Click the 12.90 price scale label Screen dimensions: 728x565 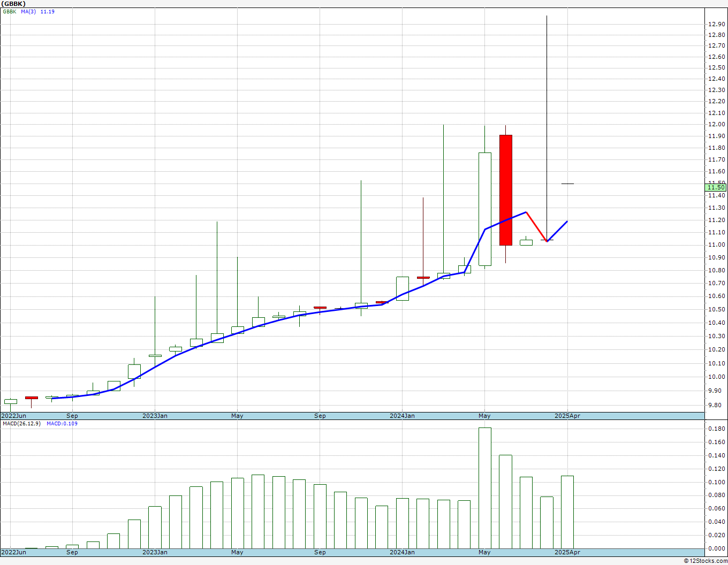(716, 24)
